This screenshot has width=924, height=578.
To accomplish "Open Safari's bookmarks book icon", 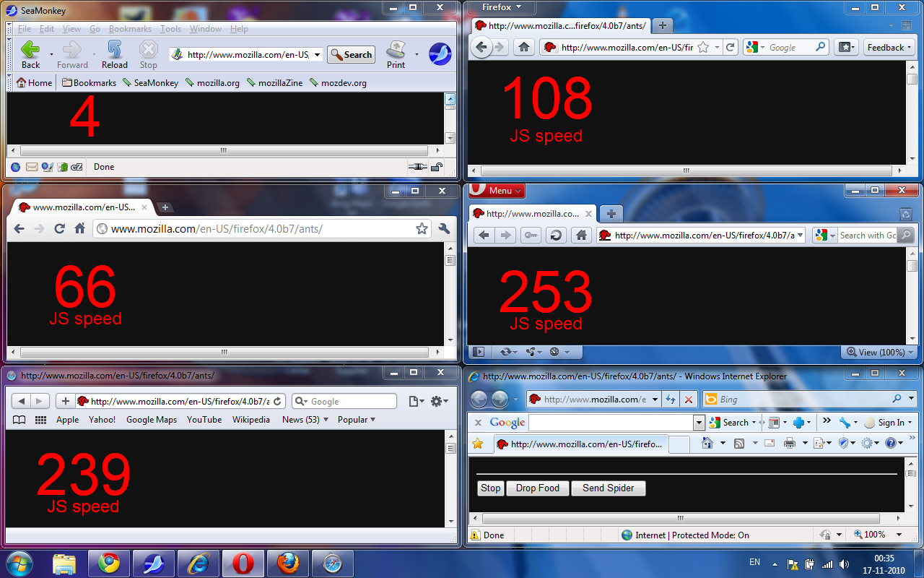I will pyautogui.click(x=19, y=420).
